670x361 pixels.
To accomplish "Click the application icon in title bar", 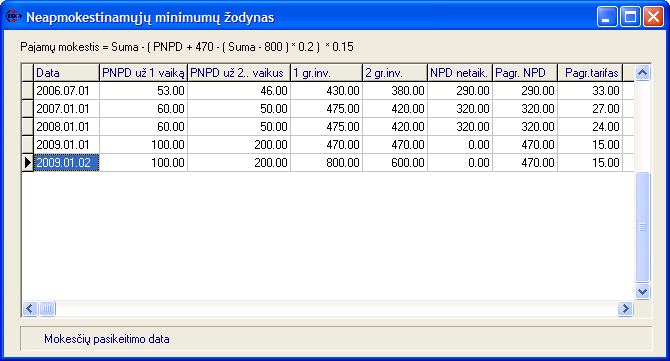I will click(14, 16).
